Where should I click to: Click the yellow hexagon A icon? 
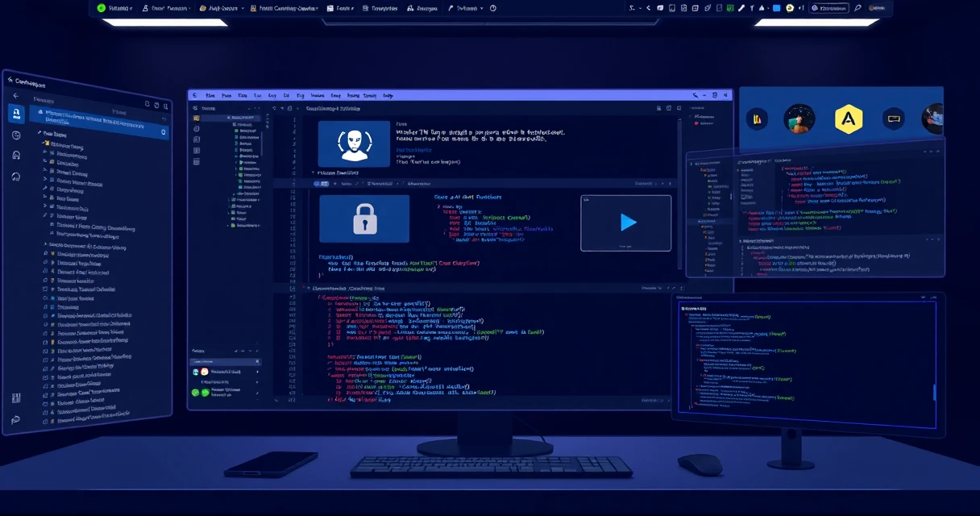click(x=849, y=119)
